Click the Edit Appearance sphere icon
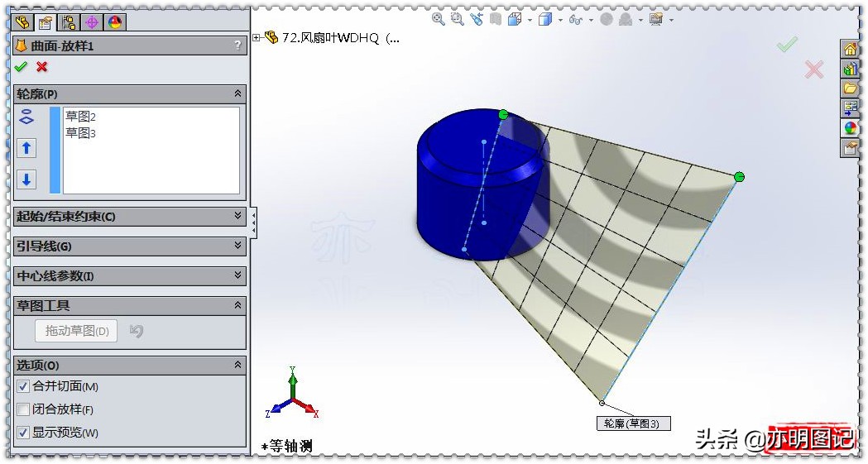 click(607, 19)
